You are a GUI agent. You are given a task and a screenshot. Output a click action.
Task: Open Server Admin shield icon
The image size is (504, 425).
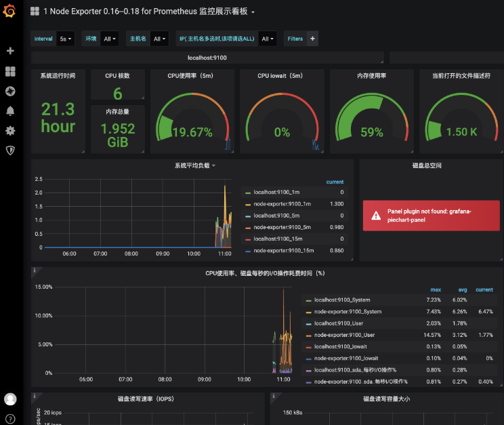click(10, 150)
